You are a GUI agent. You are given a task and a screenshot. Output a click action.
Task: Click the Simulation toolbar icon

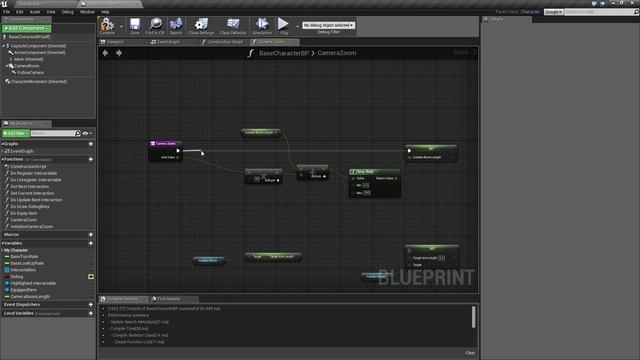262,24
